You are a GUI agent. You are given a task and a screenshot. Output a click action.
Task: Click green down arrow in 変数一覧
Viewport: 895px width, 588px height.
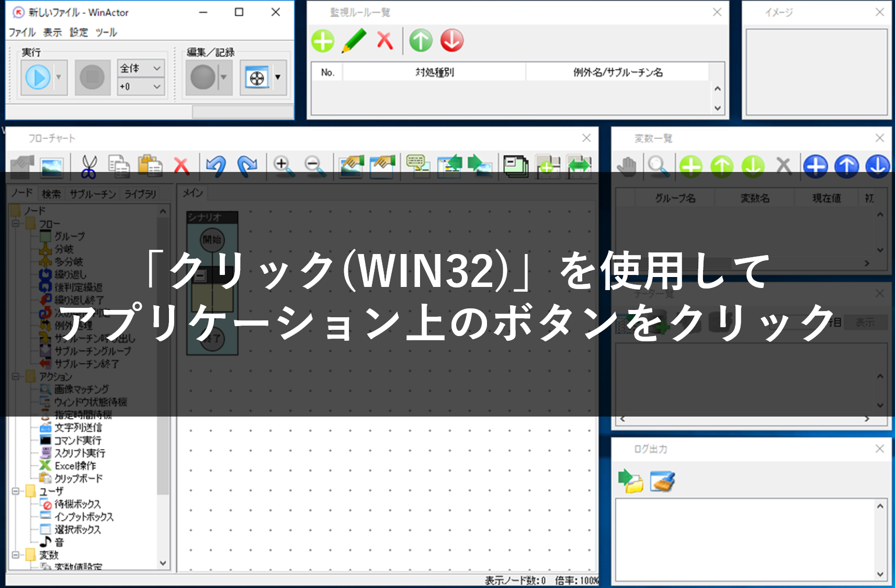(x=753, y=167)
